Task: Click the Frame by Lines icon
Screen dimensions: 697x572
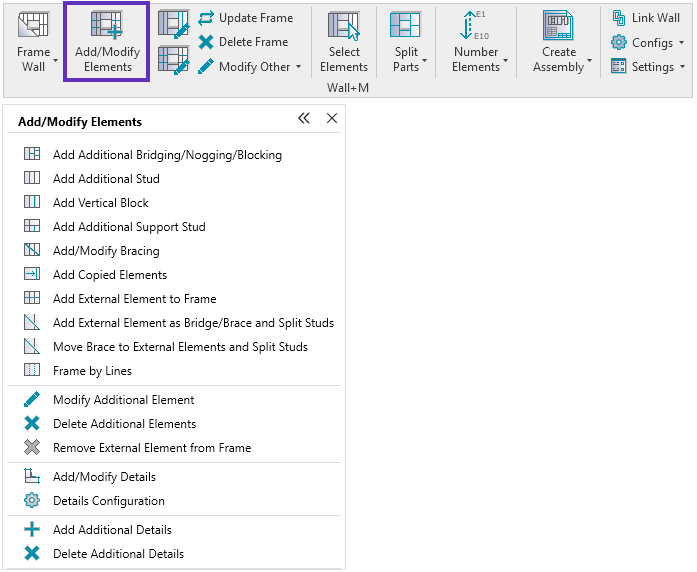Action: (x=32, y=371)
